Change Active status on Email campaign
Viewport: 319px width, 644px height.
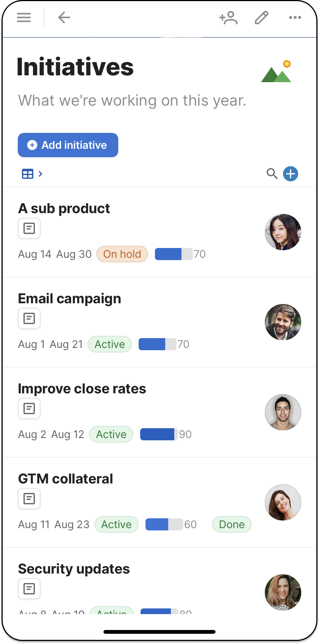coord(109,344)
